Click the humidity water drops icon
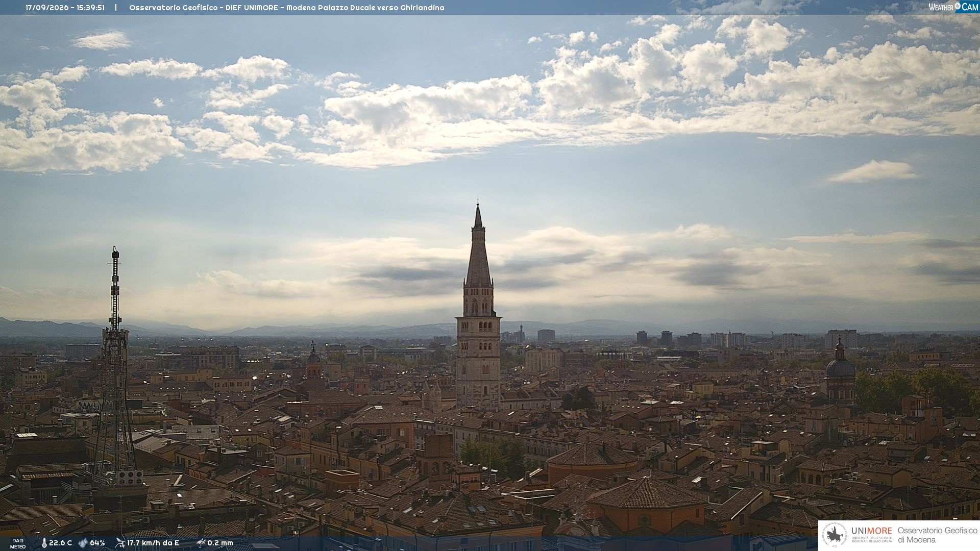The height and width of the screenshot is (551, 980). [x=83, y=543]
